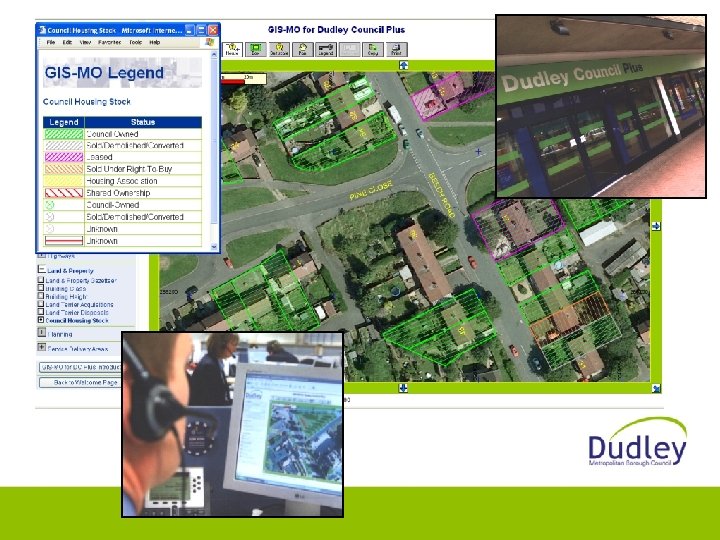Click the Legend scrollbar down arrow
Viewport: 720px width, 540px height.
click(214, 247)
